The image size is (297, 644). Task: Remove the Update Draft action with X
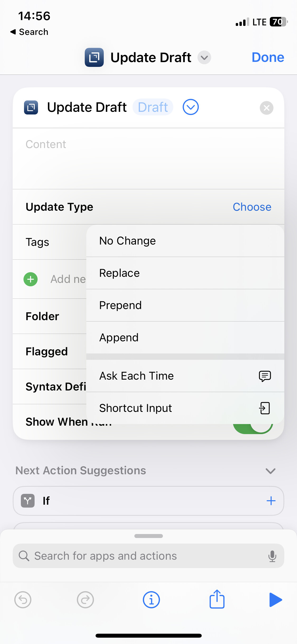tap(266, 108)
